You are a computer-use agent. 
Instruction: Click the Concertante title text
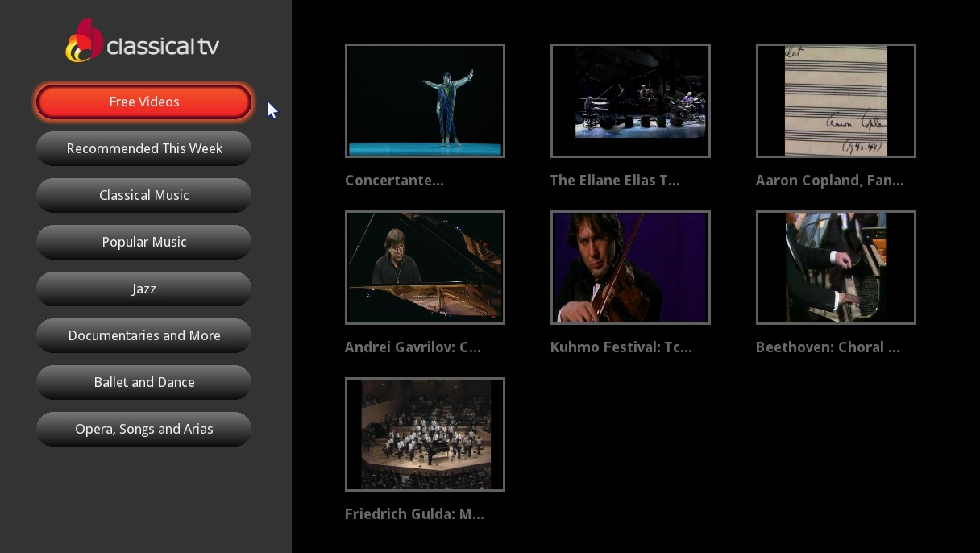pyautogui.click(x=394, y=181)
